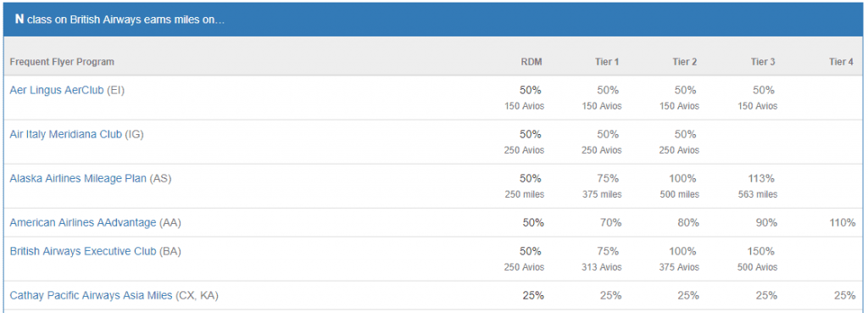The height and width of the screenshot is (313, 868).
Task: Open the Aer Lingus AerClub link
Action: point(57,90)
